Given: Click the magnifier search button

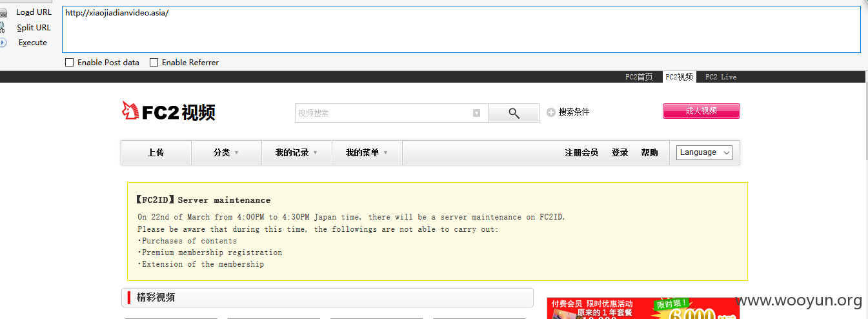Looking at the screenshot, I should pyautogui.click(x=514, y=113).
